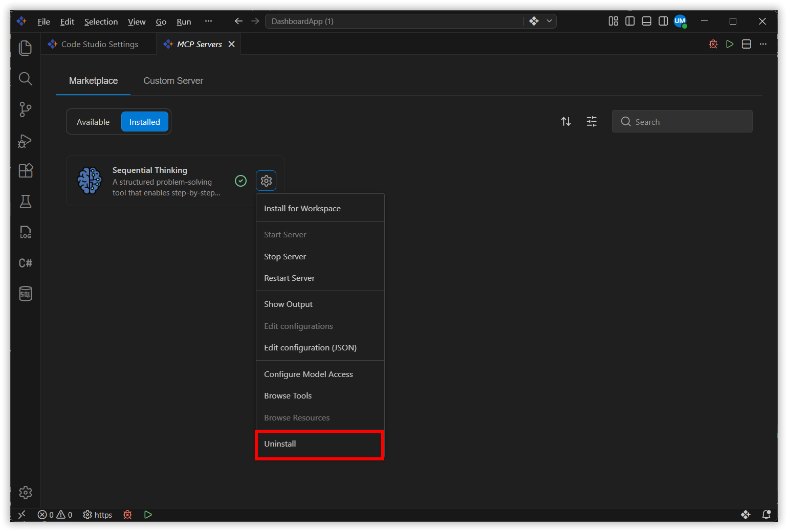Open Source Control view
788x532 pixels.
pos(26,109)
